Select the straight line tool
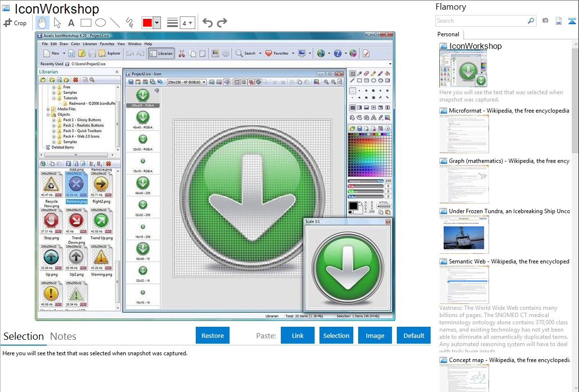The width and height of the screenshot is (579, 392). click(x=115, y=23)
